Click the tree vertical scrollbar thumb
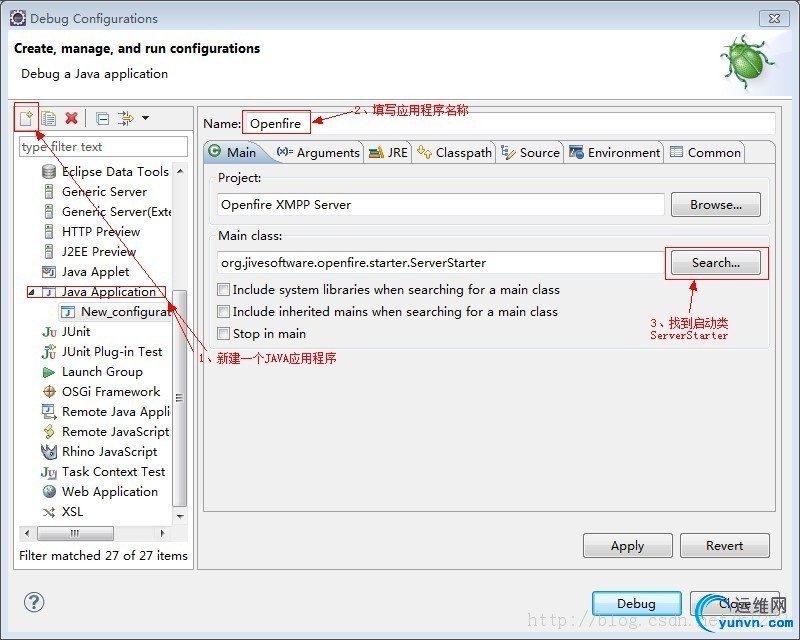Viewport: 800px width, 640px height. pos(180,398)
